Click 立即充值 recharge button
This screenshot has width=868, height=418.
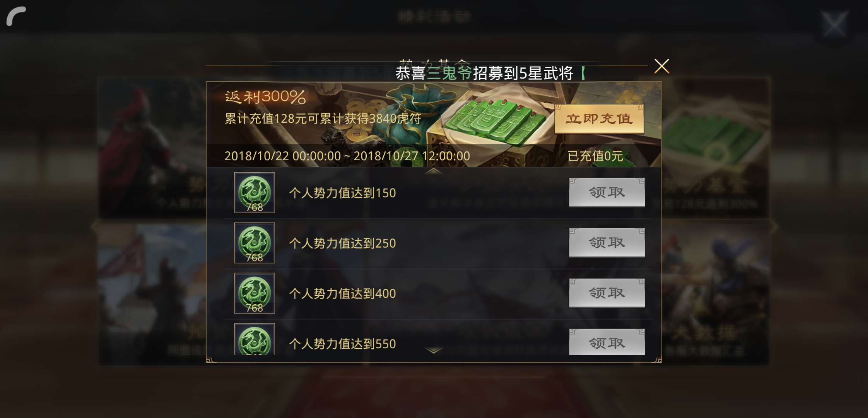coord(599,119)
